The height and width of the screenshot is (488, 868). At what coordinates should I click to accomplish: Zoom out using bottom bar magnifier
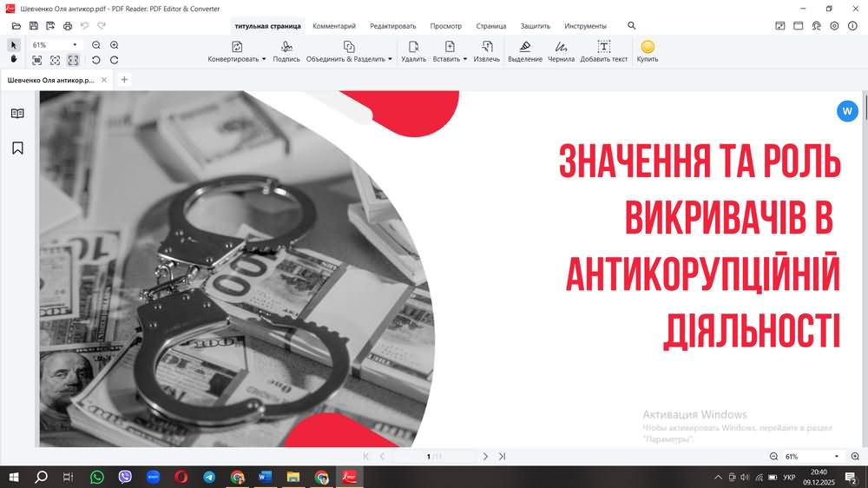(x=773, y=457)
